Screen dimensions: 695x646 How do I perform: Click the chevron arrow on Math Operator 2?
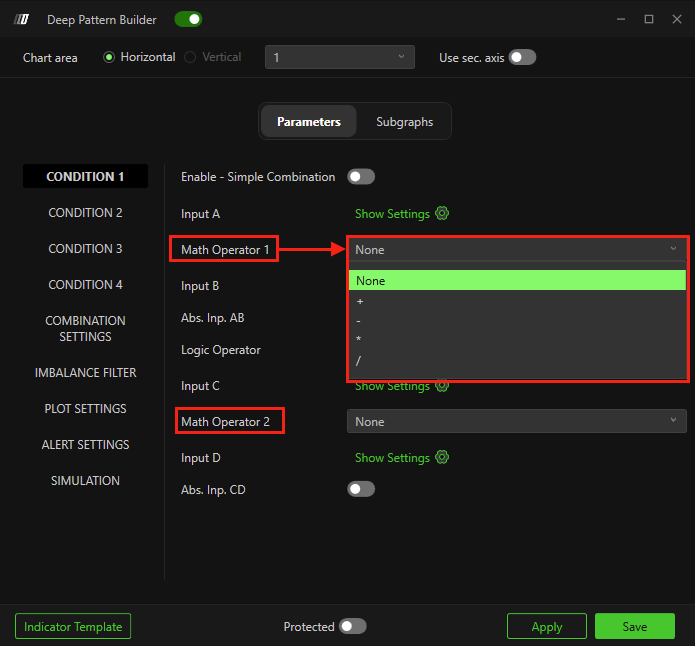tap(674, 421)
